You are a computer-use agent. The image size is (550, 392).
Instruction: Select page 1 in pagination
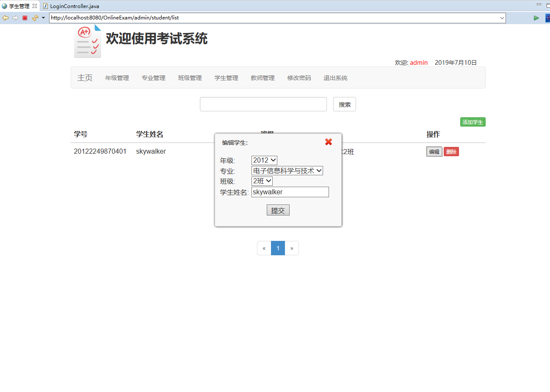pyautogui.click(x=278, y=248)
